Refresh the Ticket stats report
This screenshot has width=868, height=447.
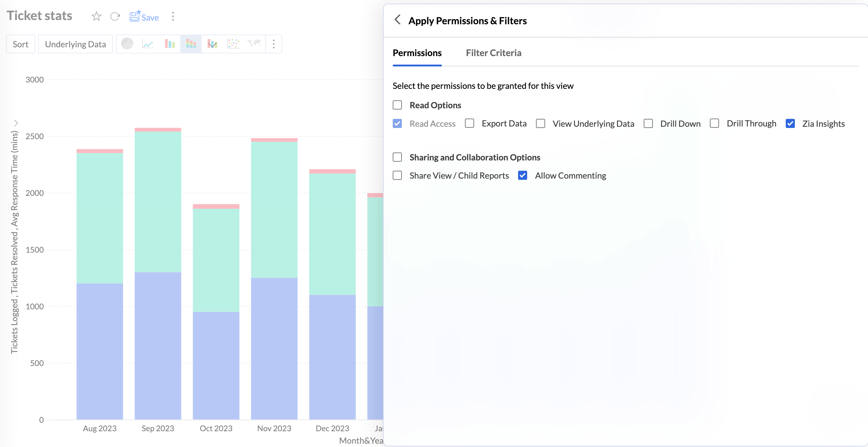coord(115,16)
